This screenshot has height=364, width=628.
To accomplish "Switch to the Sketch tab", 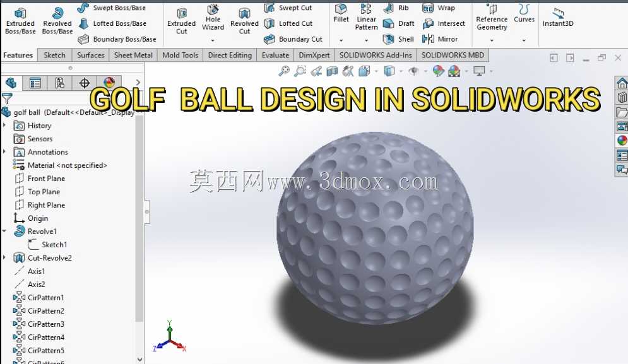I will coord(54,56).
